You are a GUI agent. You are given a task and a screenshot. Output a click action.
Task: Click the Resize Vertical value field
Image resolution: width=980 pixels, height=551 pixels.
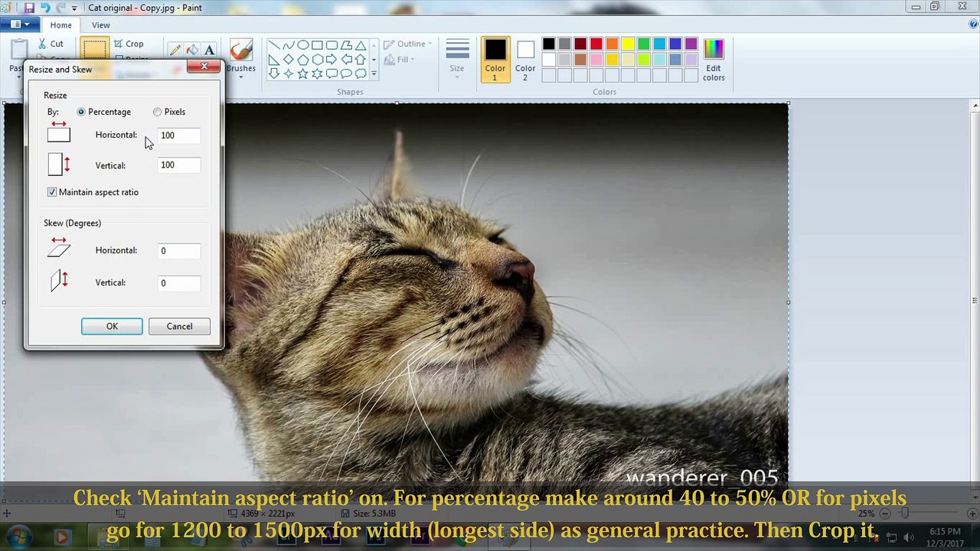pos(179,165)
